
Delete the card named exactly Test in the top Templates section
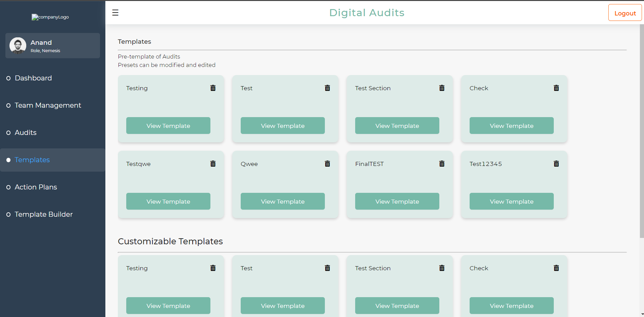(328, 88)
